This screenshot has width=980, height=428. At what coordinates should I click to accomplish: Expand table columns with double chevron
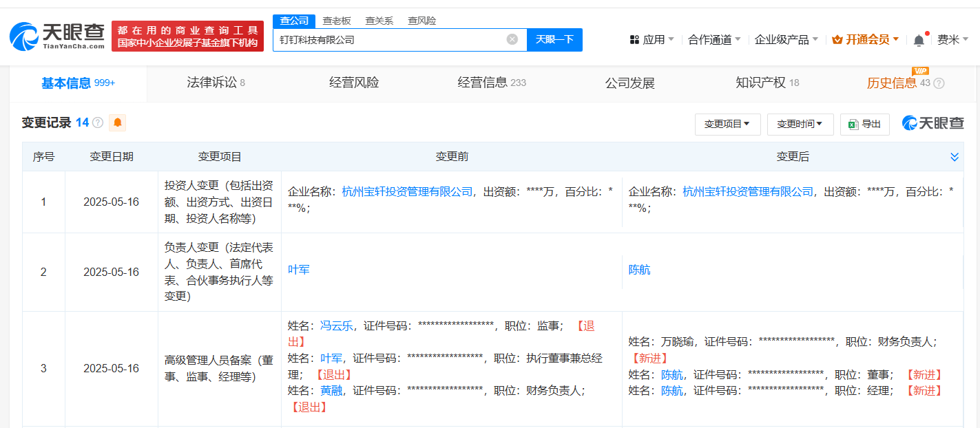[x=955, y=157]
